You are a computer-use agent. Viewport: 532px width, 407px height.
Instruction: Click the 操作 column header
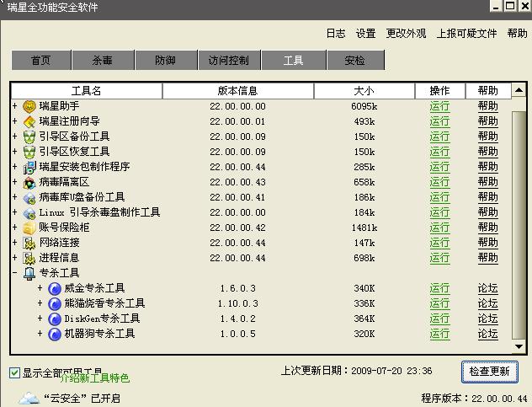(x=440, y=91)
